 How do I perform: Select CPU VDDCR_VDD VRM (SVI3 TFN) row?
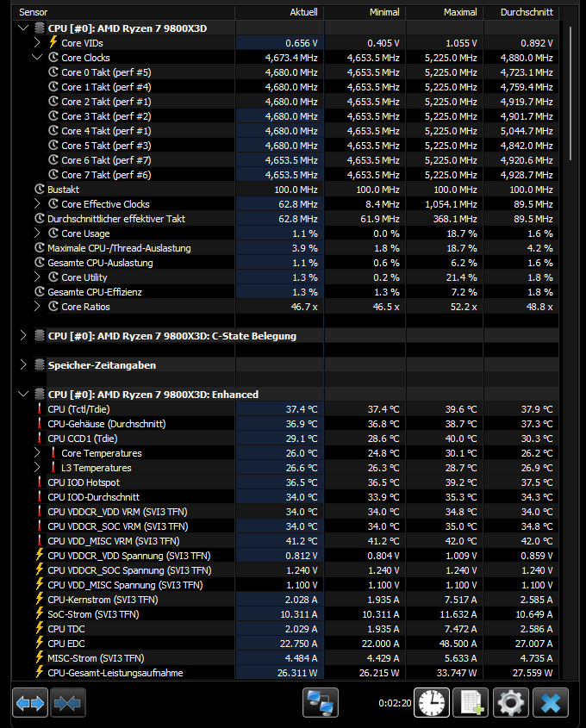coord(286,512)
